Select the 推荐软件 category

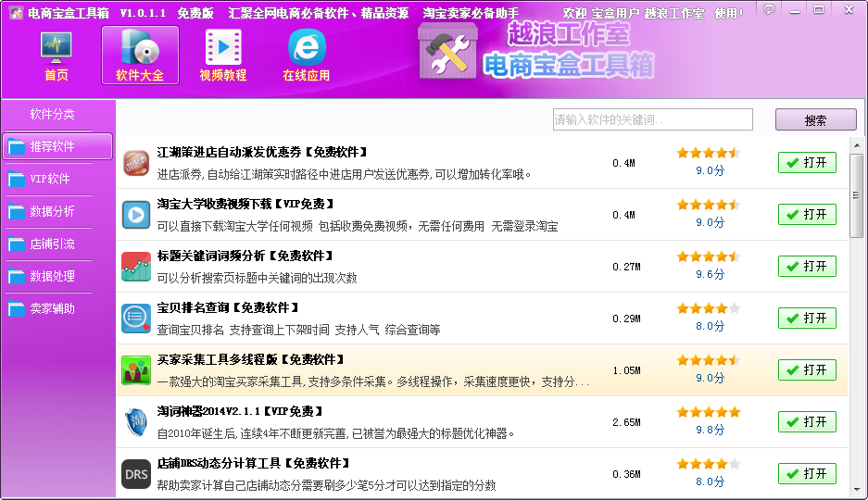[57, 146]
